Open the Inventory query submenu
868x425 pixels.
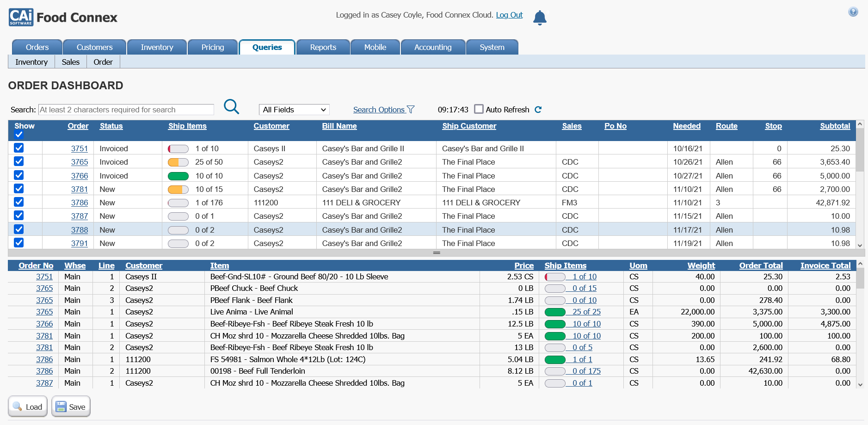(31, 62)
